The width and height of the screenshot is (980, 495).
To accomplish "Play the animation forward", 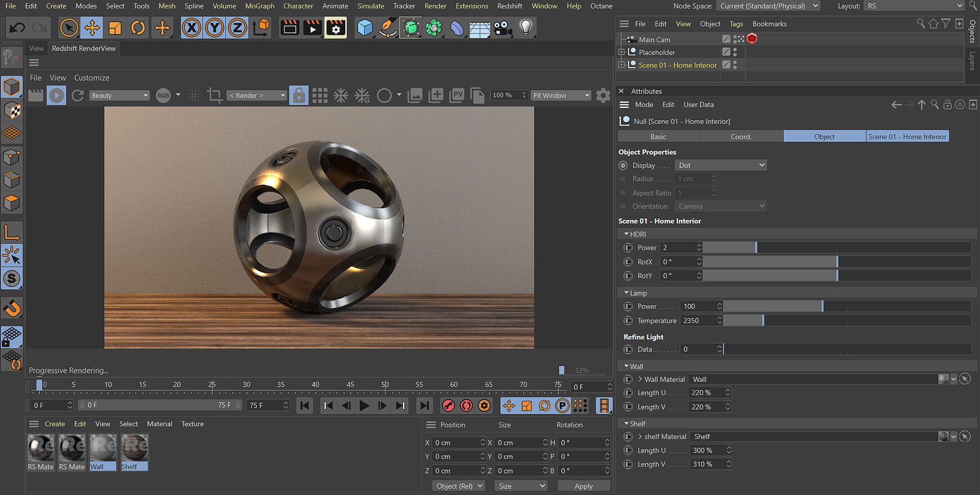I will pyautogui.click(x=364, y=405).
